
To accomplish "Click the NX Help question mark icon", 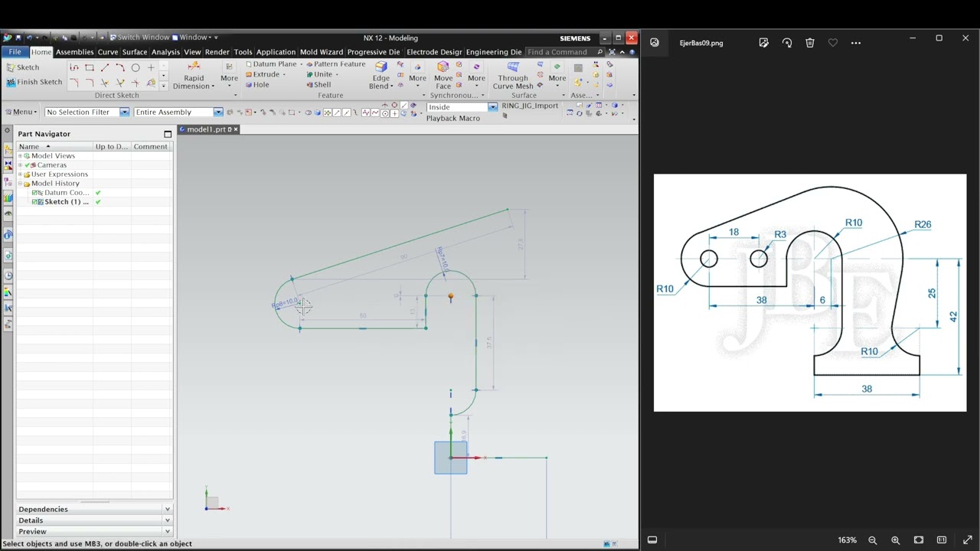I will (632, 52).
